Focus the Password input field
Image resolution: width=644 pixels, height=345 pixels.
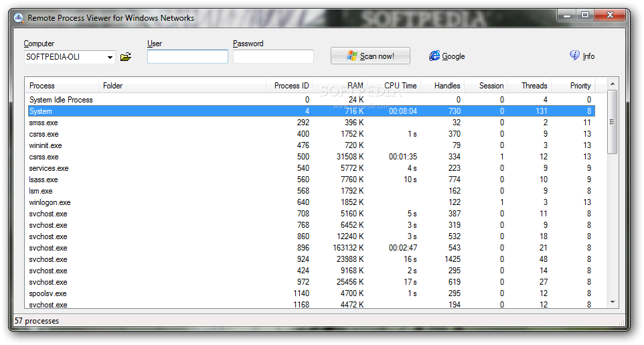[273, 57]
